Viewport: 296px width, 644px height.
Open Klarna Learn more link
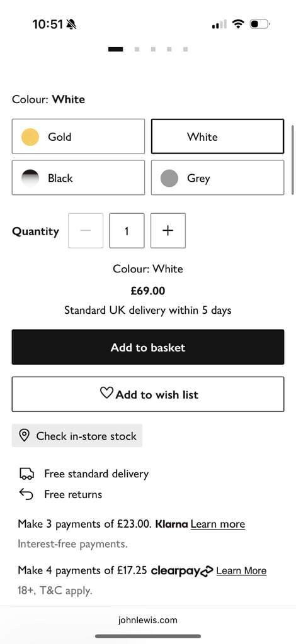(x=218, y=524)
